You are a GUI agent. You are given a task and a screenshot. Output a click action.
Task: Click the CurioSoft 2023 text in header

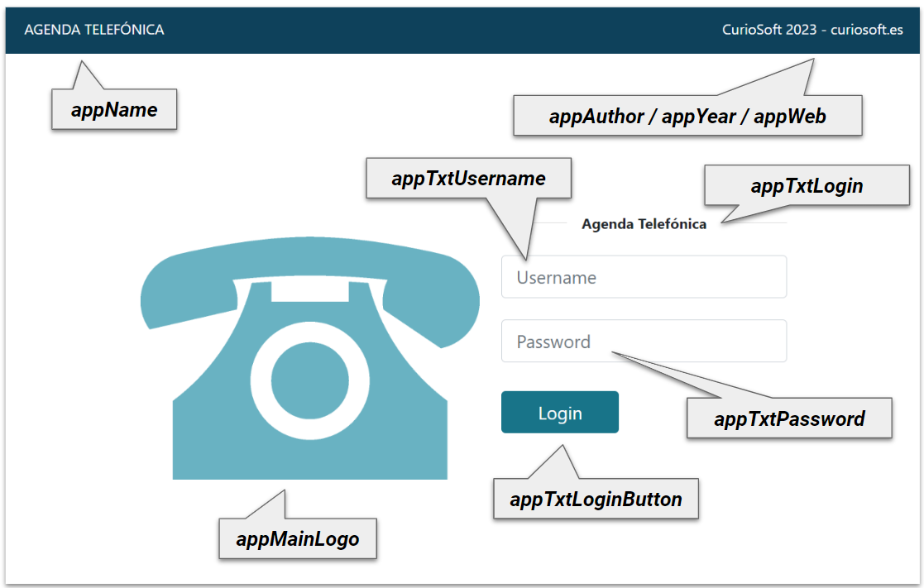click(768, 30)
